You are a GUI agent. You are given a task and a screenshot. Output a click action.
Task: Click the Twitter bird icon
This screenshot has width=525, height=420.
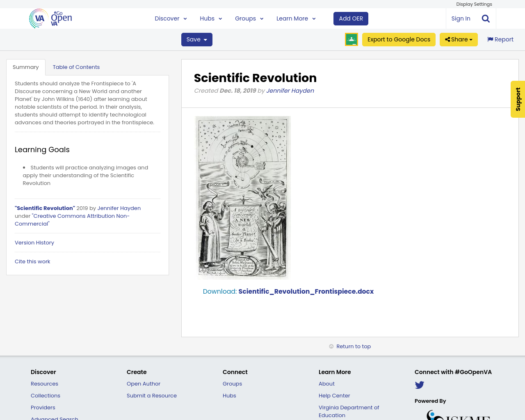(x=419, y=385)
